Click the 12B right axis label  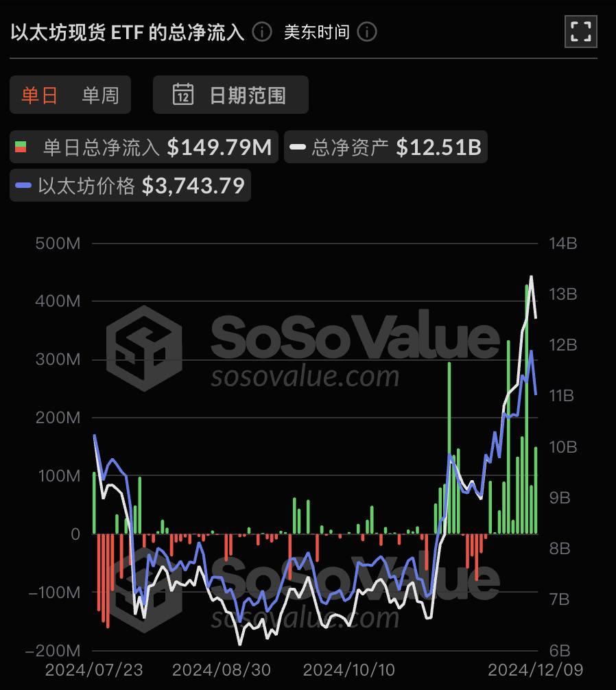562,345
